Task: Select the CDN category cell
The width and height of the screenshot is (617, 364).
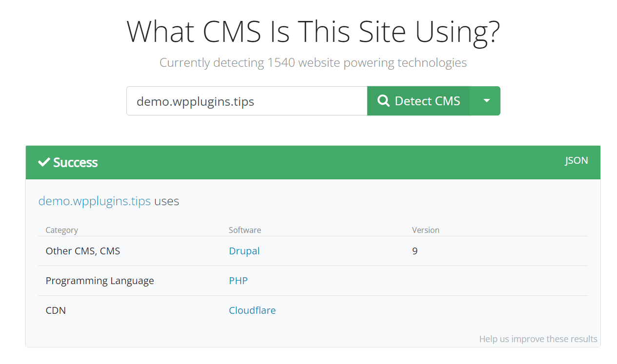Action: 56,310
